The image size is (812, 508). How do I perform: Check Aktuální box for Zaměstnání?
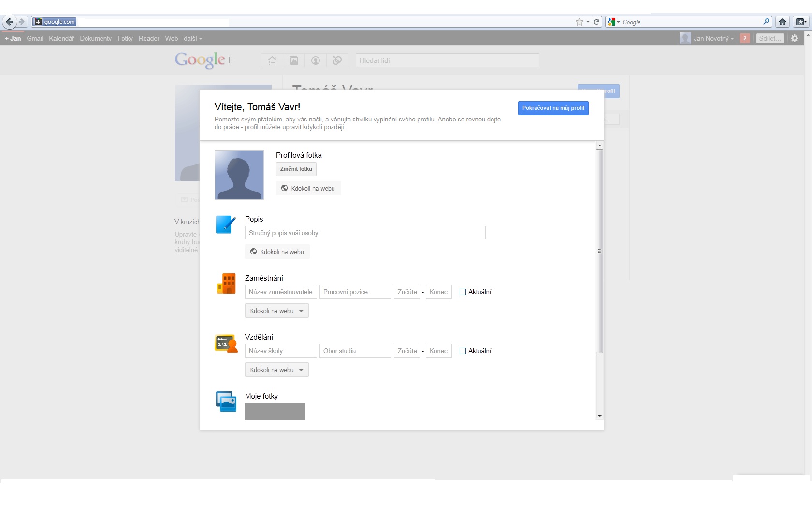[463, 292]
